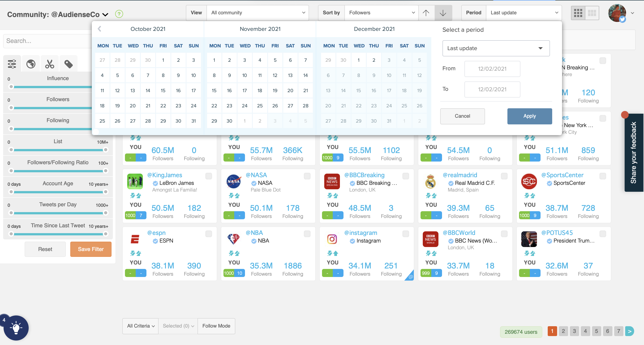Go to page 2
Image resolution: width=644 pixels, height=345 pixels.
[563, 331]
